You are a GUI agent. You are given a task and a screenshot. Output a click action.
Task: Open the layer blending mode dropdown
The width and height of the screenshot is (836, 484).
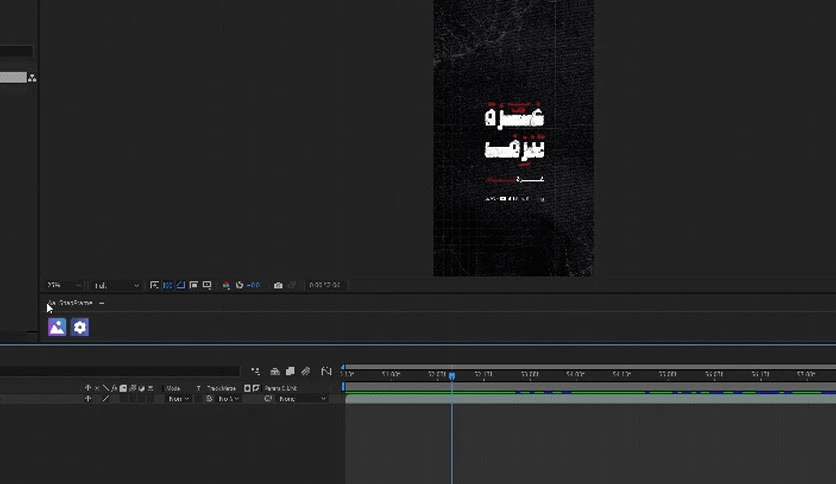(178, 399)
